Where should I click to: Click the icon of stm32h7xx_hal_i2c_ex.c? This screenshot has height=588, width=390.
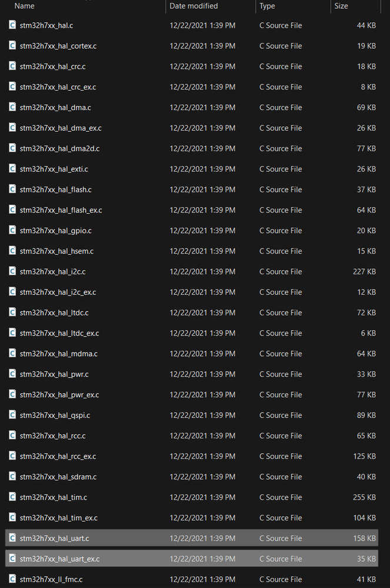click(x=12, y=292)
